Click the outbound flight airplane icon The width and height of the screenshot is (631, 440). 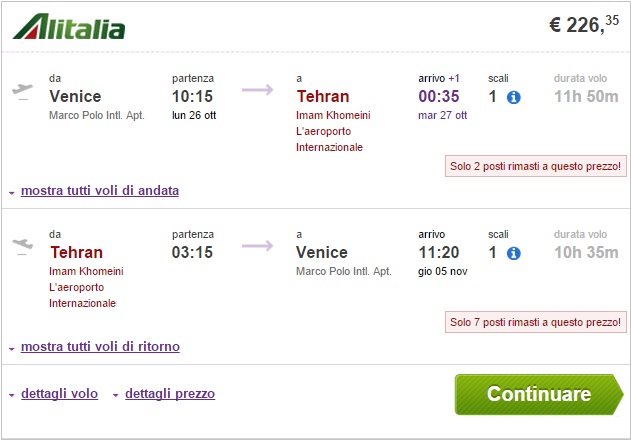point(21,91)
